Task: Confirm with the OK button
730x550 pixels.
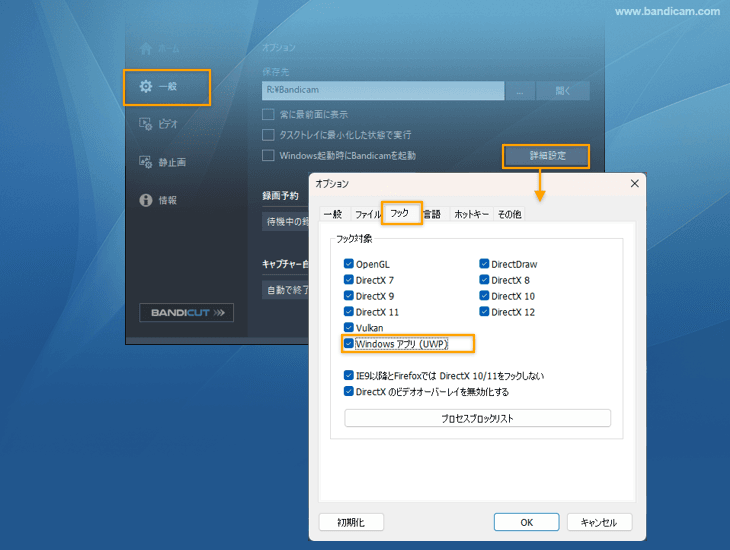Action: 527,522
